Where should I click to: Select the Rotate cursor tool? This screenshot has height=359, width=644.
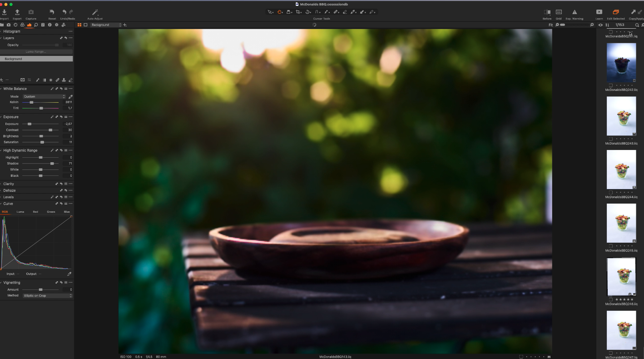(x=307, y=12)
